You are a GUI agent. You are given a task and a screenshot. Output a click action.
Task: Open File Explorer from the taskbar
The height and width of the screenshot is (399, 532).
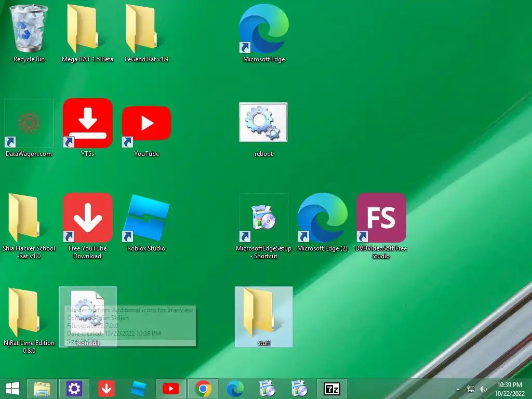point(42,389)
